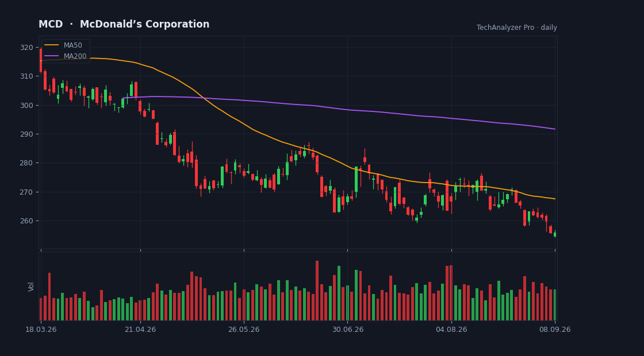Screen dimensions: 644x356
Task: Click the 26.05.26 date label
Action: (x=244, y=330)
